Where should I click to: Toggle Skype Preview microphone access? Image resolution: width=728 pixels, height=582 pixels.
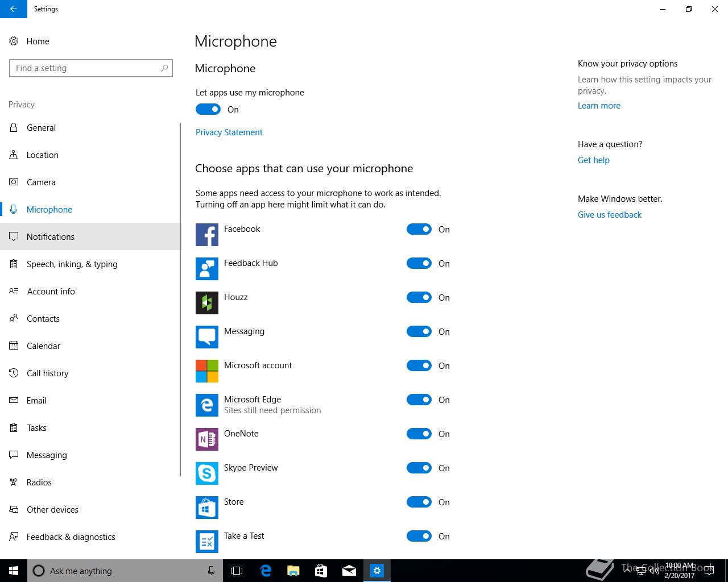(419, 468)
